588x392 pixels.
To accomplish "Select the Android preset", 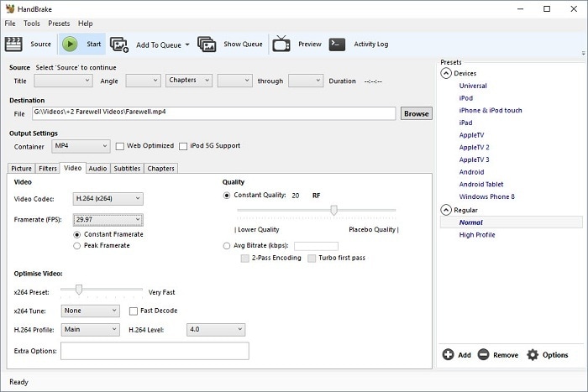I will pos(471,172).
